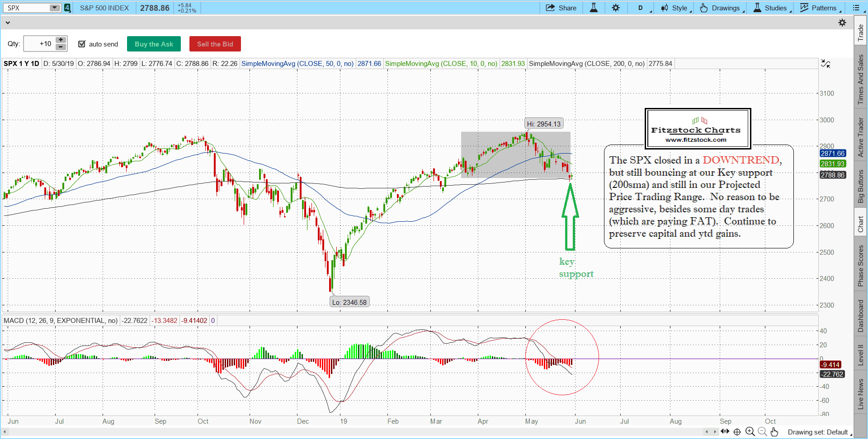Screen dimensions: 868x439
Task: Click the Share icon in the top toolbar
Action: point(561,8)
